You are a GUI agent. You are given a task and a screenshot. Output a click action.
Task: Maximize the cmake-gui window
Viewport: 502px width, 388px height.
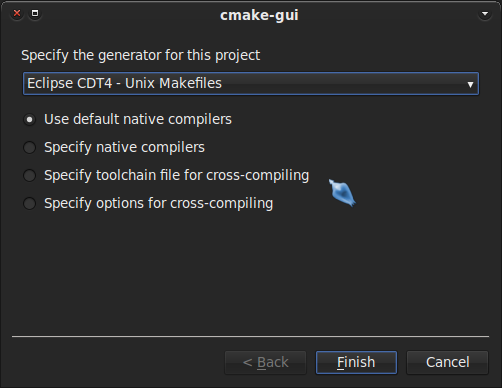(x=35, y=14)
